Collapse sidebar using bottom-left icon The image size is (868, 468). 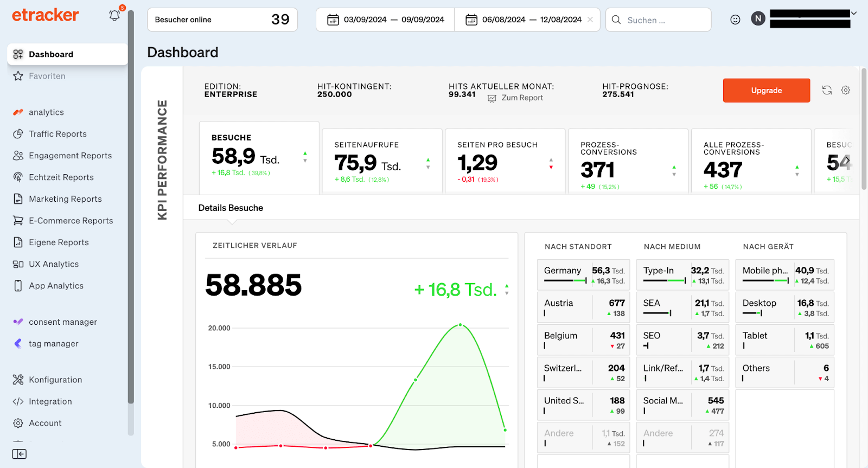[x=19, y=454]
